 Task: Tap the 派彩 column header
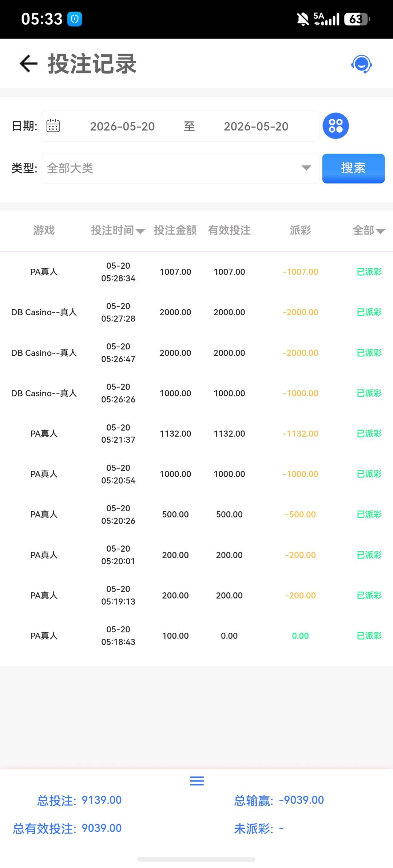click(300, 230)
